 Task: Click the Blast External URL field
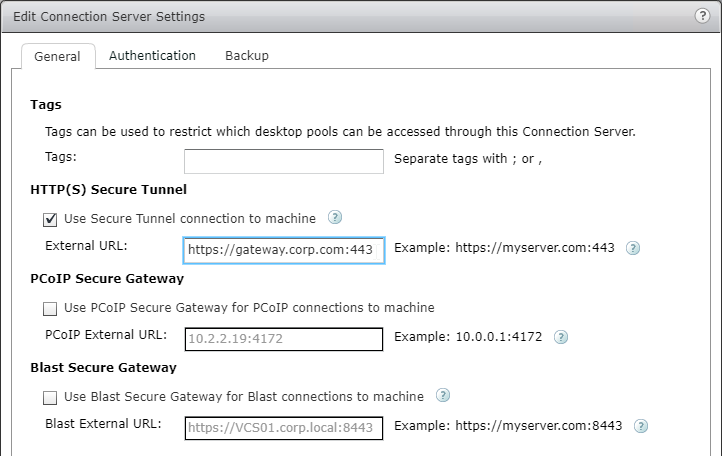pos(284,428)
